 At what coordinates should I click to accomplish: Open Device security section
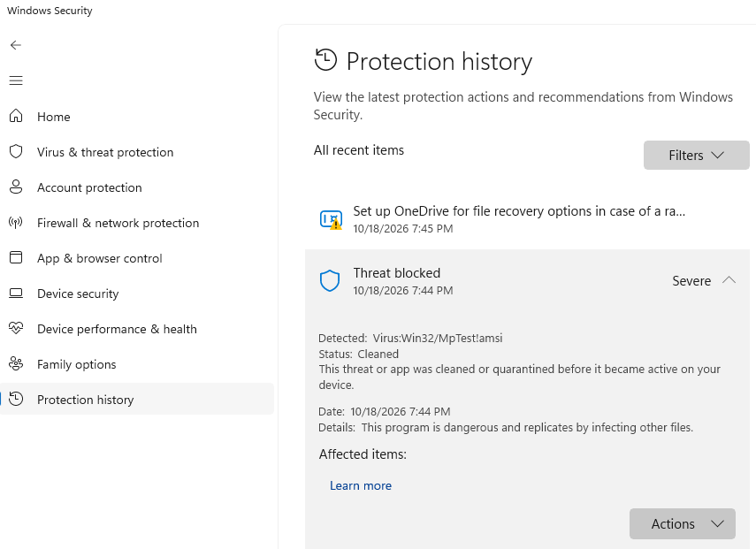pos(137,294)
